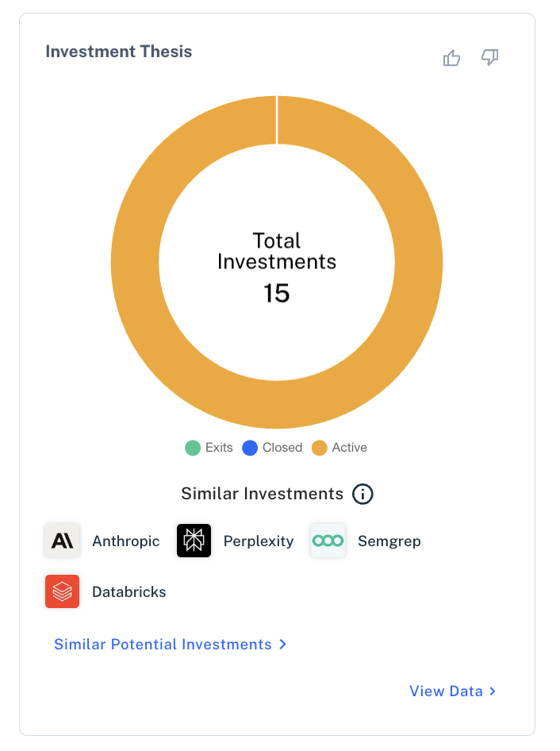Click the thumbs down feedback icon
560x751 pixels.
(490, 58)
